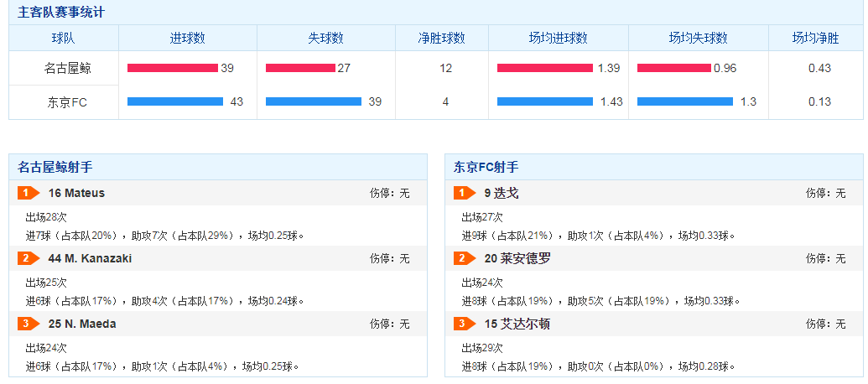
Task: Click rank 1 badge beside 16 Mateus
Action: pyautogui.click(x=29, y=194)
